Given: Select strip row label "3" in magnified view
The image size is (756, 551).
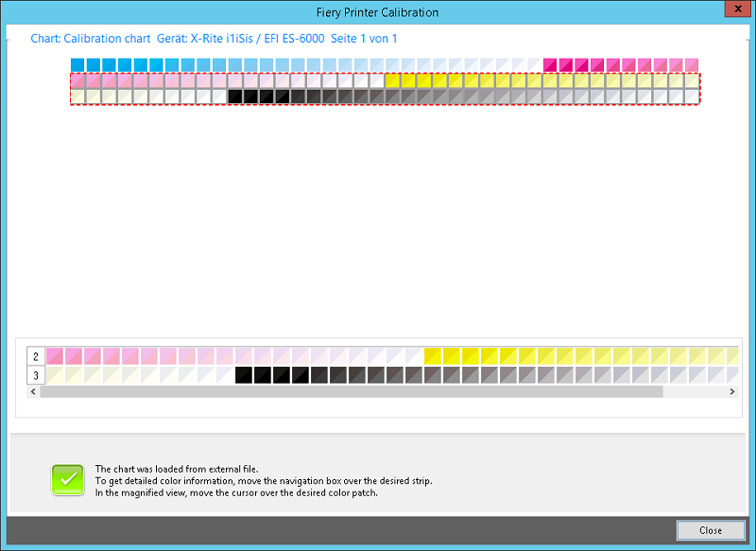Looking at the screenshot, I should (34, 374).
